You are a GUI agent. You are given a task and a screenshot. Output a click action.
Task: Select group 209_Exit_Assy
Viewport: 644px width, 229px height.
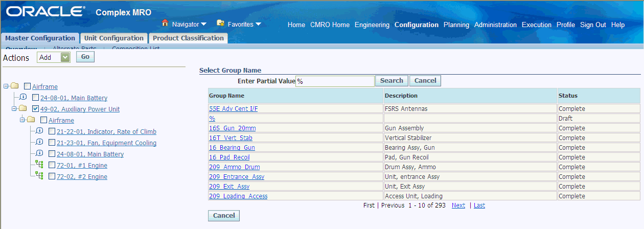pos(229,187)
